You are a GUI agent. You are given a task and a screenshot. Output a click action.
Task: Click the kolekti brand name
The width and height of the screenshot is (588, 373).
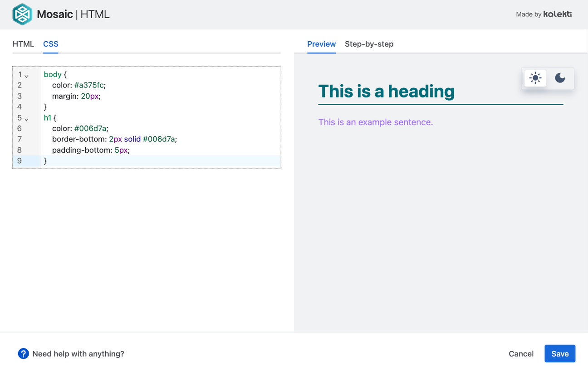tap(559, 14)
